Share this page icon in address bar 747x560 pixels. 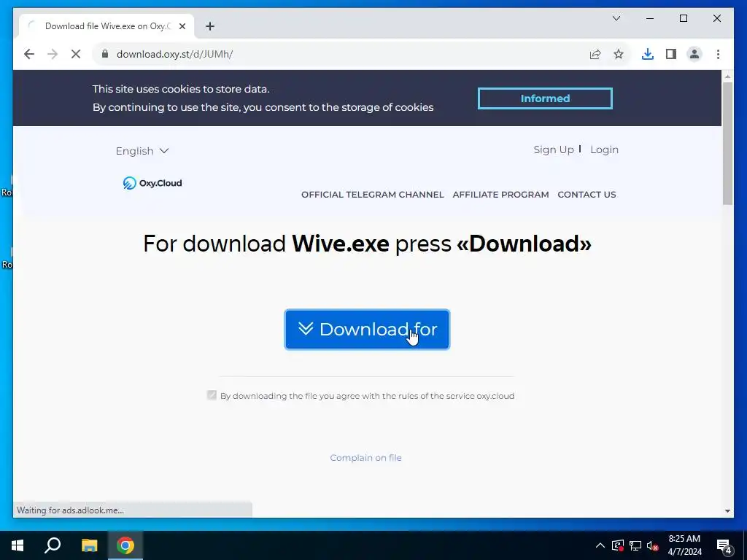tap(595, 54)
